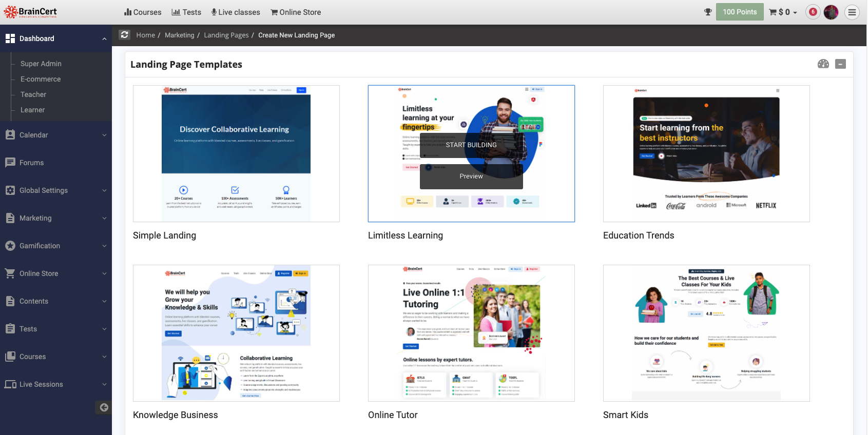The height and width of the screenshot is (435, 868).
Task: Open notifications badge showing 6
Action: click(x=813, y=12)
